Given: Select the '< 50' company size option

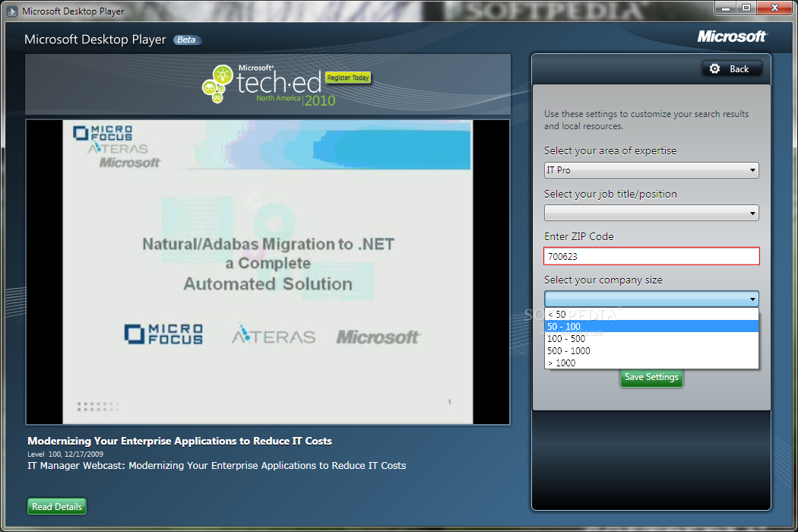Looking at the screenshot, I should (x=651, y=314).
